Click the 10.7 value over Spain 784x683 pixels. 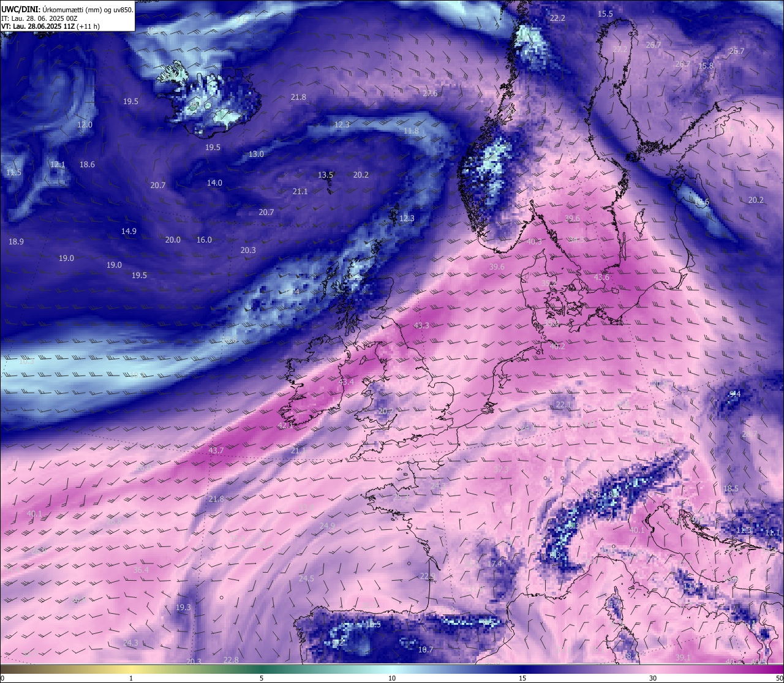(x=425, y=649)
